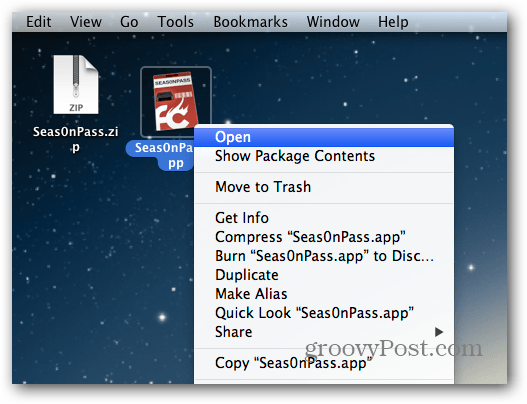Click the highlighted SeasOnPass app label
The height and width of the screenshot is (404, 527).
161,156
